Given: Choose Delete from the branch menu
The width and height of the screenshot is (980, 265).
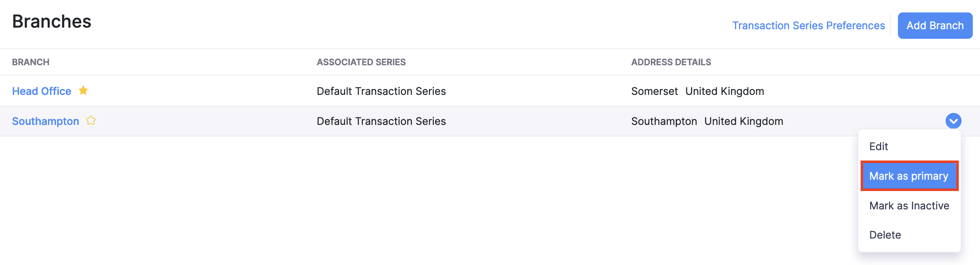Looking at the screenshot, I should click(885, 235).
